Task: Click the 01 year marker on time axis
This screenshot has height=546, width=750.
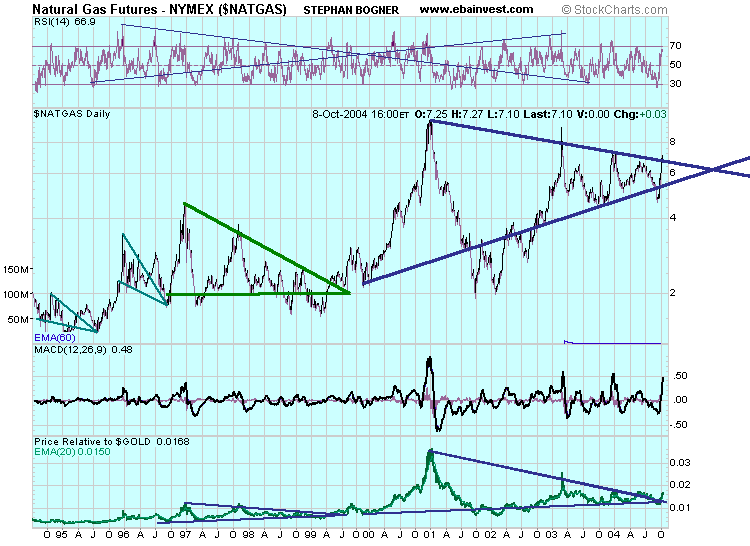Action: (430, 535)
